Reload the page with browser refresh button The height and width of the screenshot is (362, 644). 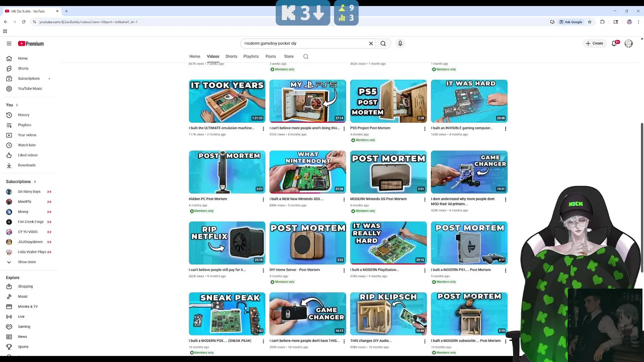[x=23, y=22]
